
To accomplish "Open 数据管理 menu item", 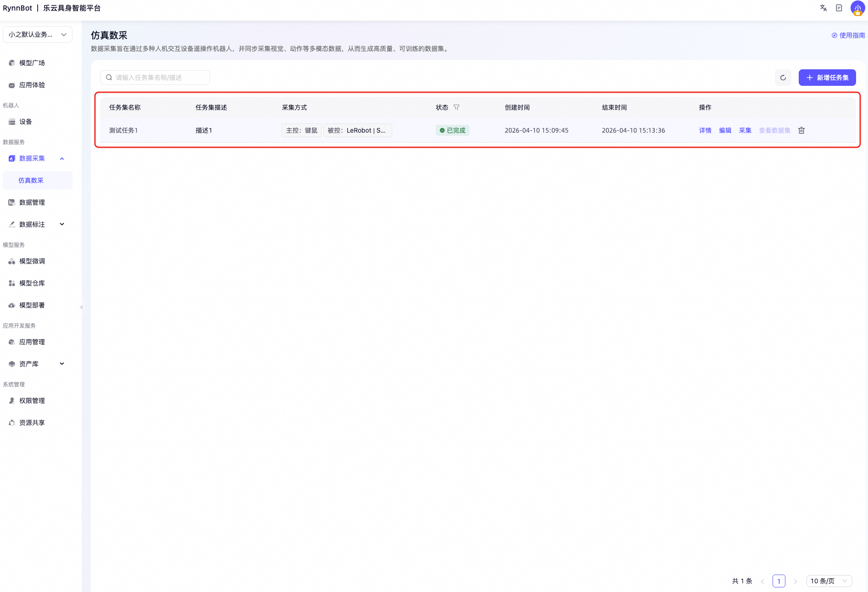I will 38,202.
